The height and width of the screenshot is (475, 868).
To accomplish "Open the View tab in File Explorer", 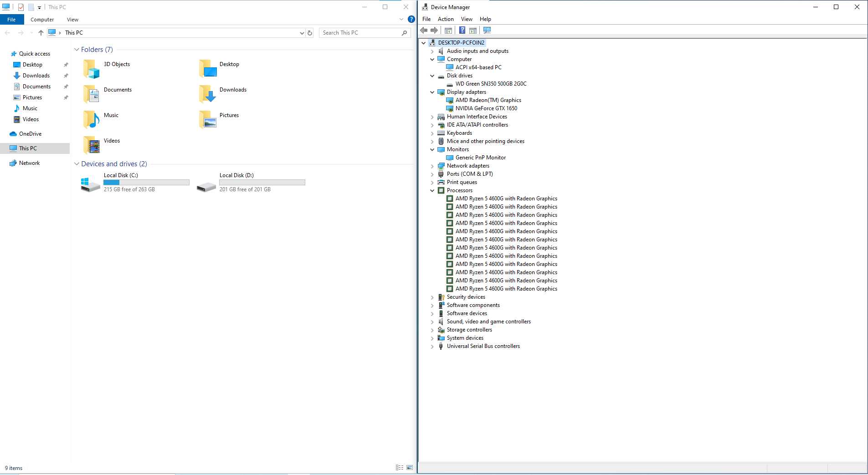I will click(72, 20).
